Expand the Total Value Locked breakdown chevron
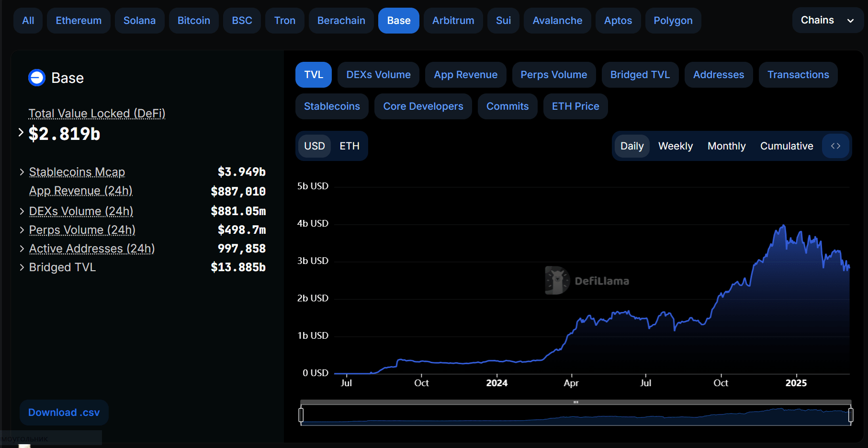Image resolution: width=868 pixels, height=448 pixels. (x=21, y=133)
